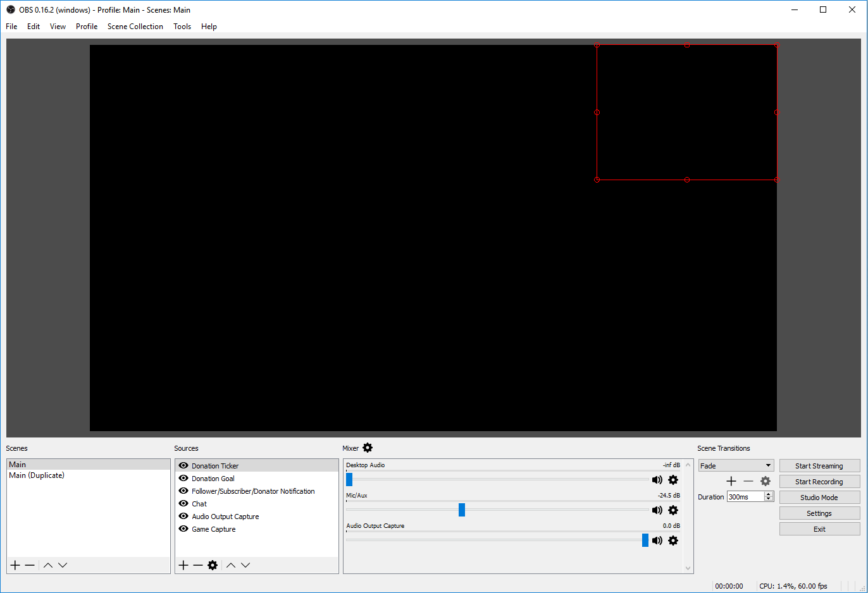
Task: Select Follower/Subscriber/Donator Notification source row
Action: coord(257,491)
